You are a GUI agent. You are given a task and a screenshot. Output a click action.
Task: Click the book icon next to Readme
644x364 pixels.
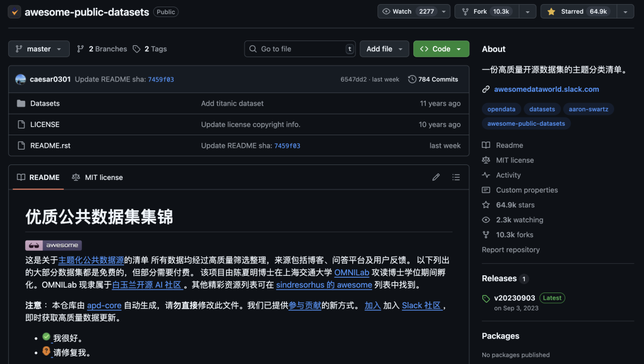point(486,145)
